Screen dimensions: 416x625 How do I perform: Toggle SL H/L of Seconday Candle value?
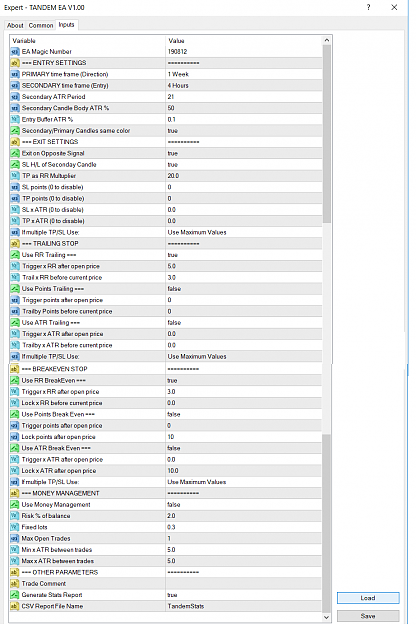tap(243, 165)
